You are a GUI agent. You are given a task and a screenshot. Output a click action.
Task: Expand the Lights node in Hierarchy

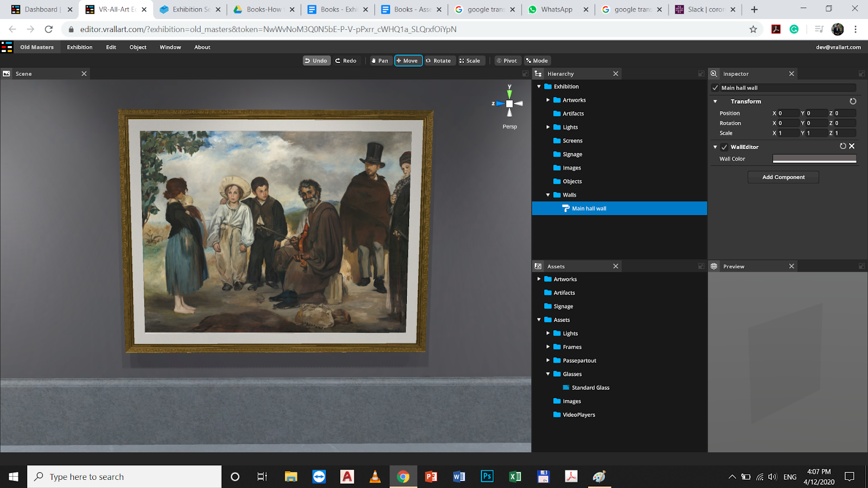[548, 127]
